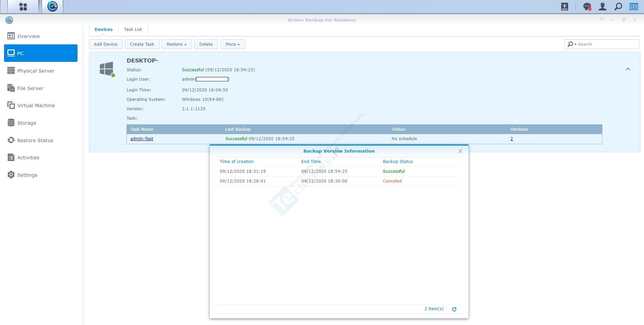Open the notifications chat bubble icon
Screen dimensions: 644x325
pyautogui.click(x=587, y=6)
